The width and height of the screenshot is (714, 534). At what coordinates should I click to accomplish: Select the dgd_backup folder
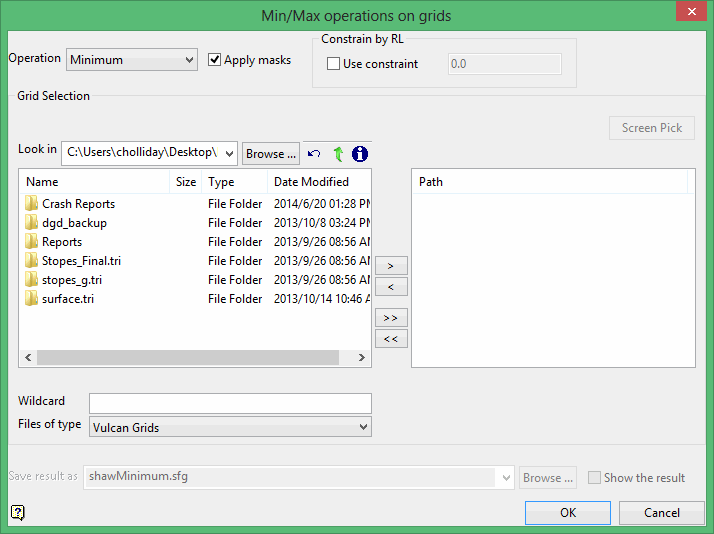coord(74,223)
